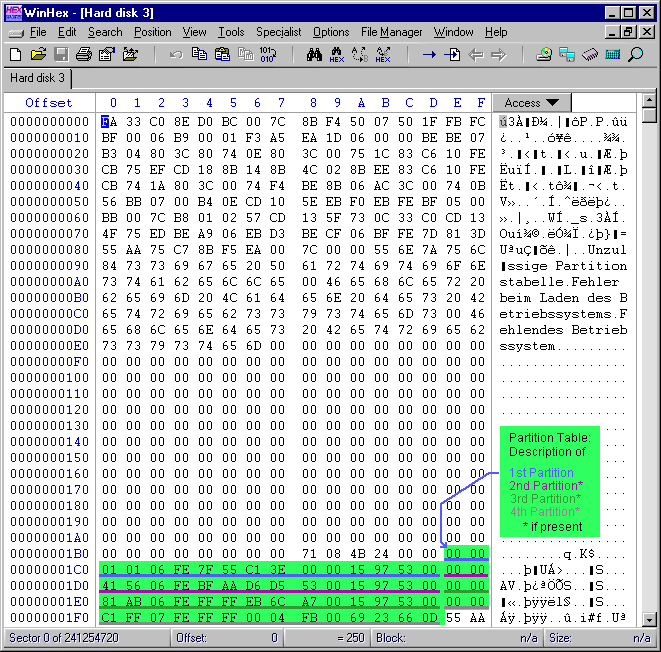This screenshot has height=652, width=661.
Task: Open the Tools menu
Action: click(x=231, y=32)
